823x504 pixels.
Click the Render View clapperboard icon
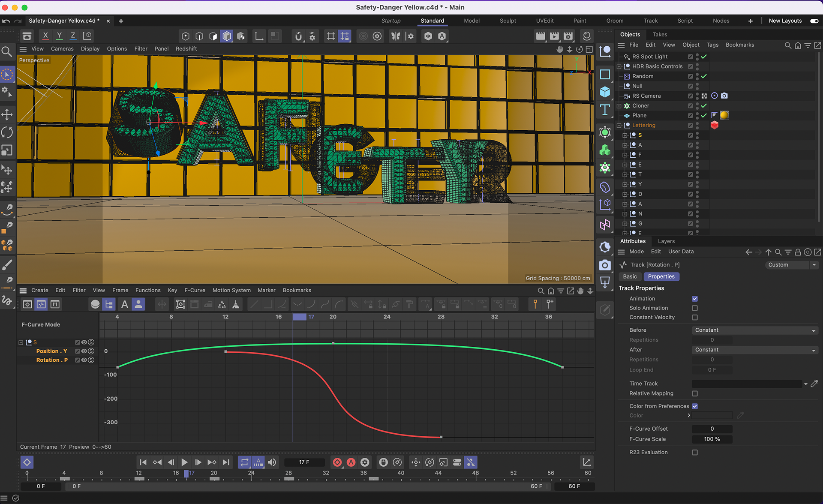[x=541, y=36]
